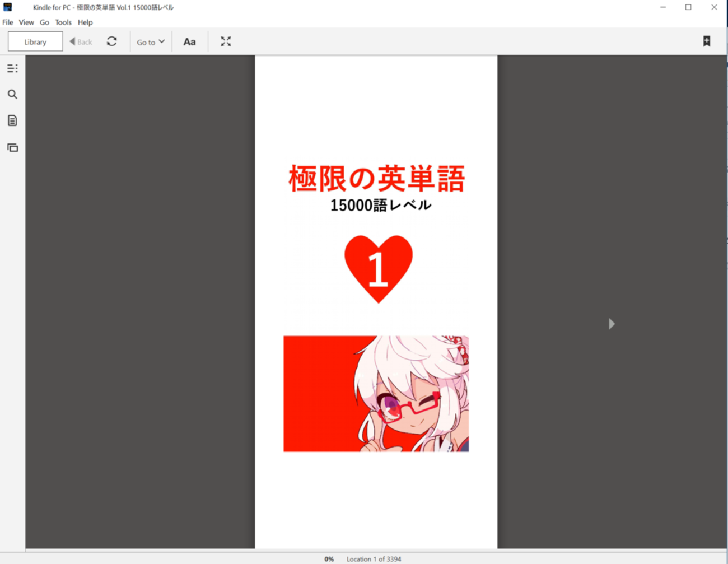This screenshot has width=728, height=564.
Task: Open the notebook notes icon in sidebar
Action: (x=12, y=120)
